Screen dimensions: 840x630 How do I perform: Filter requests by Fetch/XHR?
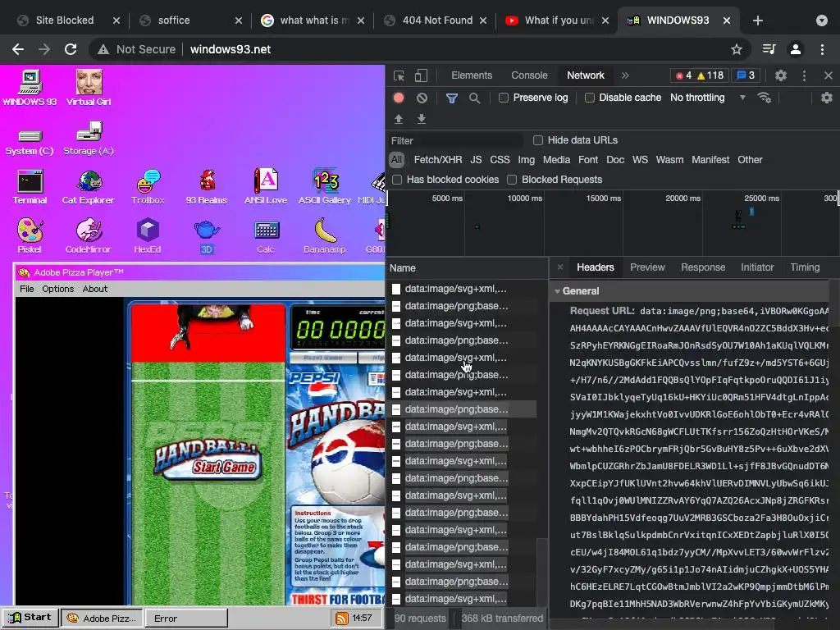tap(438, 160)
